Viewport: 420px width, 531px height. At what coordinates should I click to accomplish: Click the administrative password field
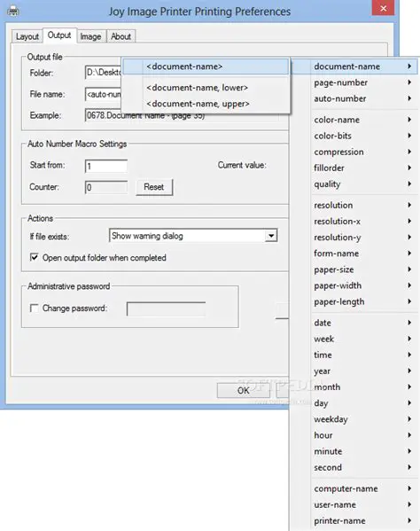tap(166, 308)
